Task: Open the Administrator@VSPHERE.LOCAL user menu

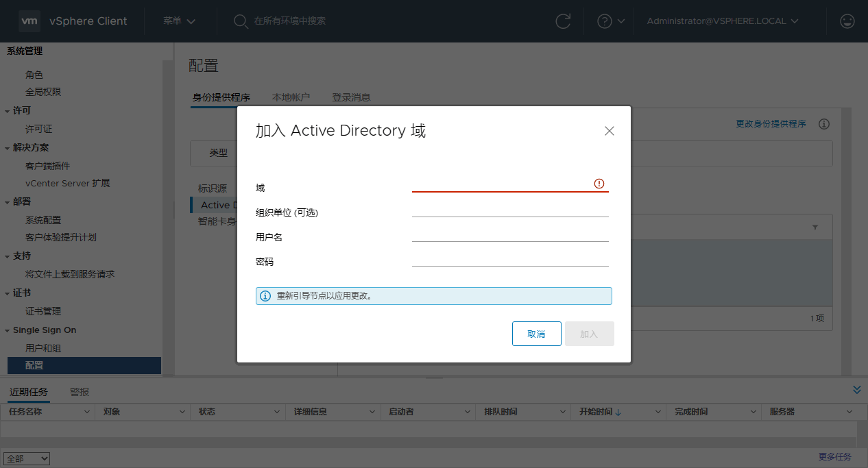Action: 723,21
